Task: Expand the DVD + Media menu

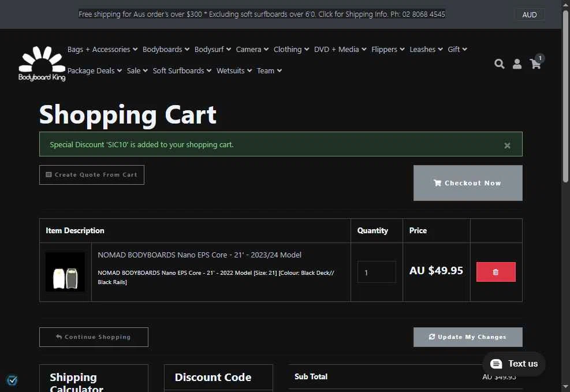Action: point(340,50)
